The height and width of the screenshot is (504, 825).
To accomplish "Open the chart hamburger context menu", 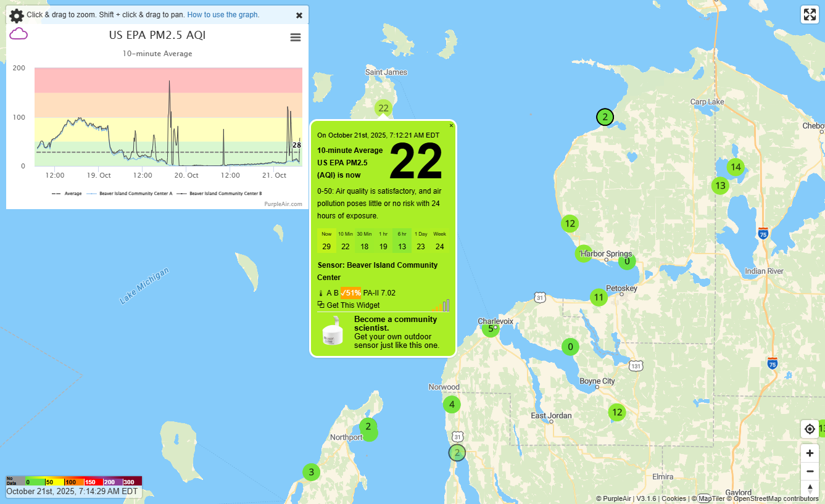I will click(296, 38).
